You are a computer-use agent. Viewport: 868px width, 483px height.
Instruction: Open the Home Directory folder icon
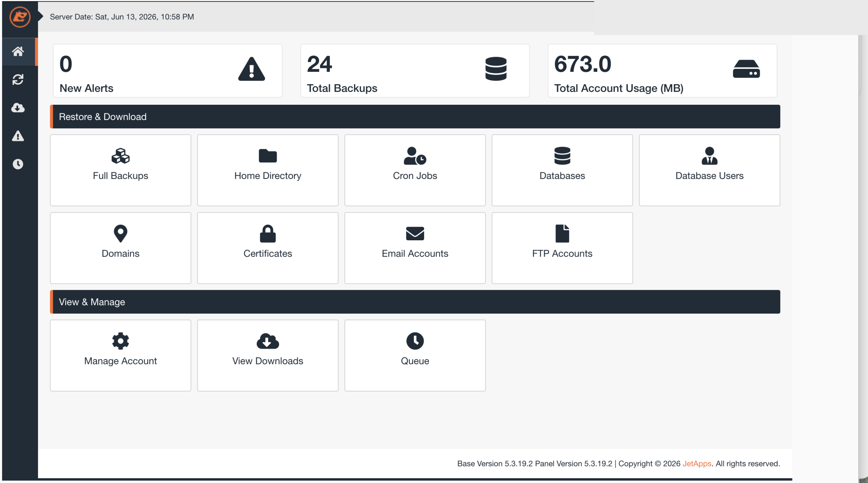tap(268, 156)
